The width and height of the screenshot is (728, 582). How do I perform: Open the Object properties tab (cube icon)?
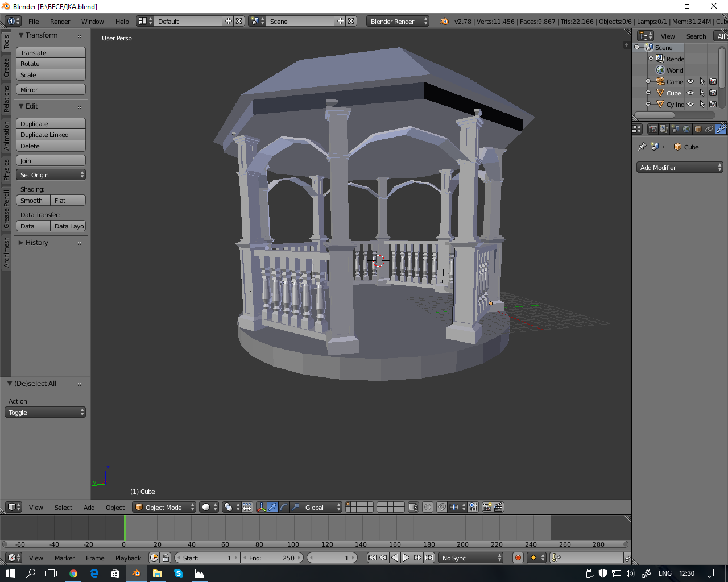tap(698, 129)
